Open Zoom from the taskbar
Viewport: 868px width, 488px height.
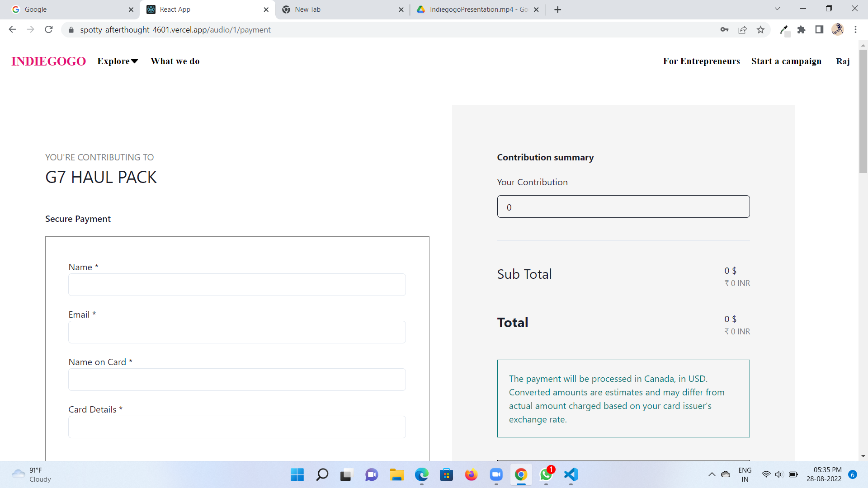(496, 474)
